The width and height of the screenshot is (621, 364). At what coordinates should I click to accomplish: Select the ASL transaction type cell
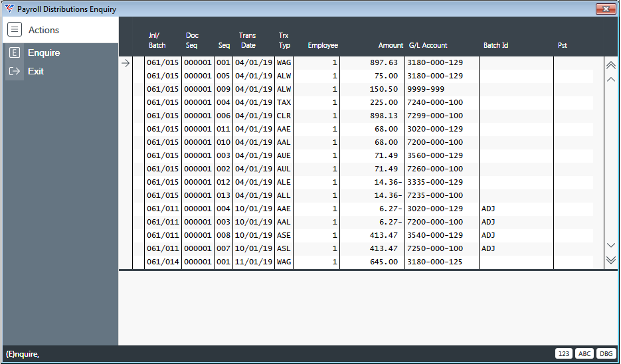[284, 248]
